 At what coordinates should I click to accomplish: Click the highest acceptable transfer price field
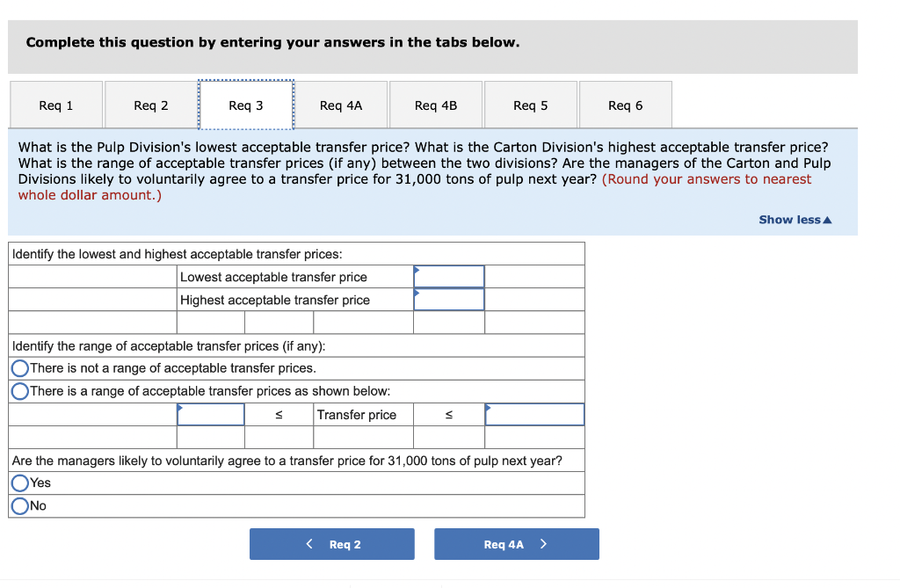pyautogui.click(x=448, y=299)
